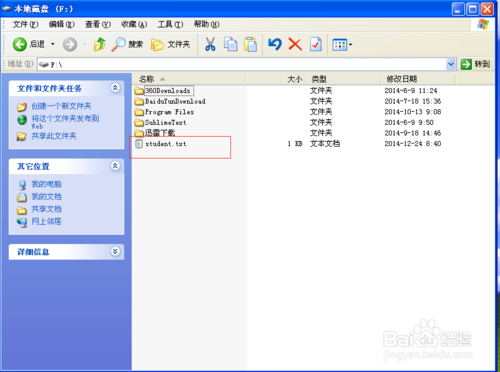This screenshot has width=500, height=372.
Task: Open the Edit (编辑) menu
Action: click(x=62, y=24)
